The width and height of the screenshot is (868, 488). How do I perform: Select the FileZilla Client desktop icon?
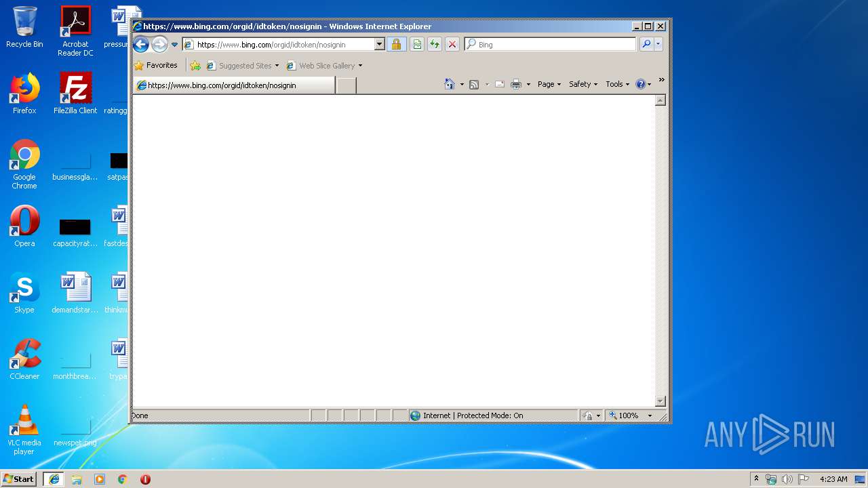(75, 94)
